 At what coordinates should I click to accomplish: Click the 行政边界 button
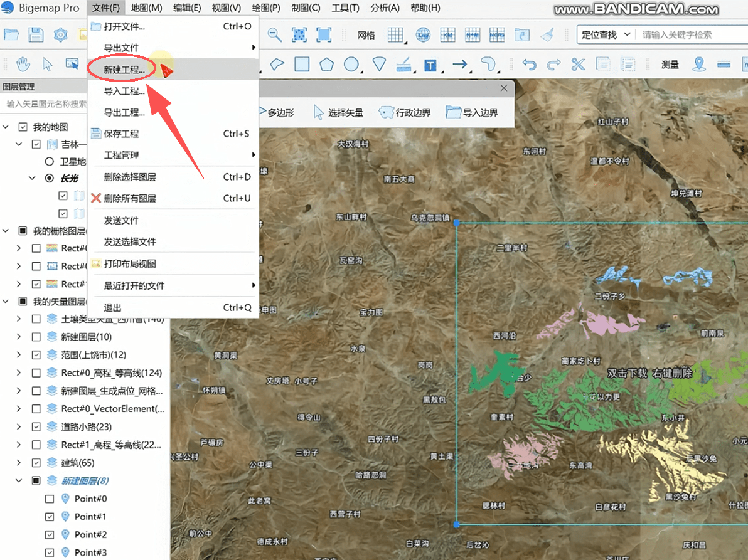(405, 112)
